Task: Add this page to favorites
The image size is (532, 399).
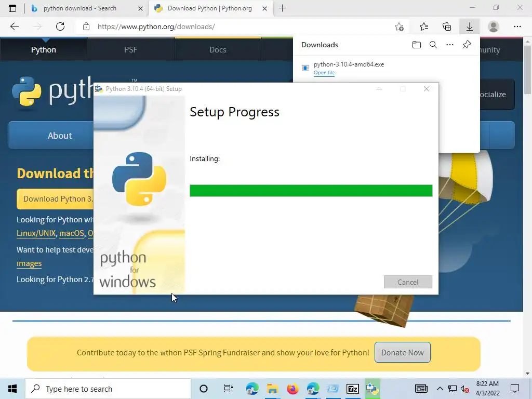Action: point(400,26)
